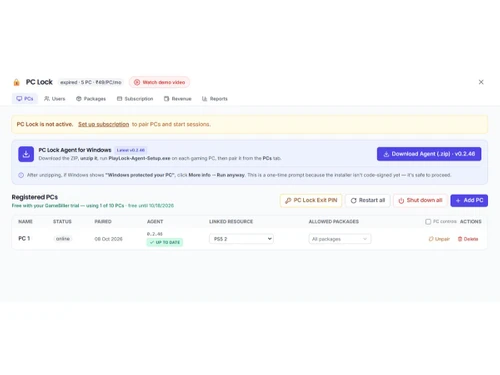View the Reports tab
The image size is (500, 375).
(215, 99)
